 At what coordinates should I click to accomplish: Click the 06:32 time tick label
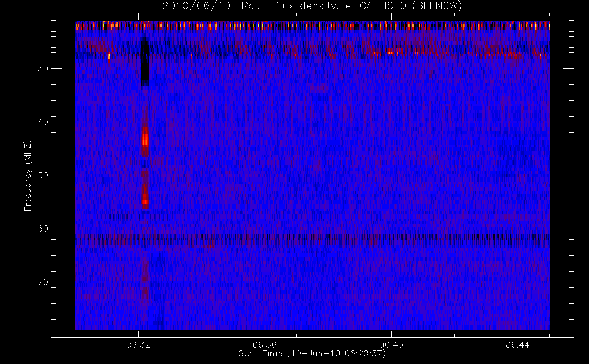[138, 345]
